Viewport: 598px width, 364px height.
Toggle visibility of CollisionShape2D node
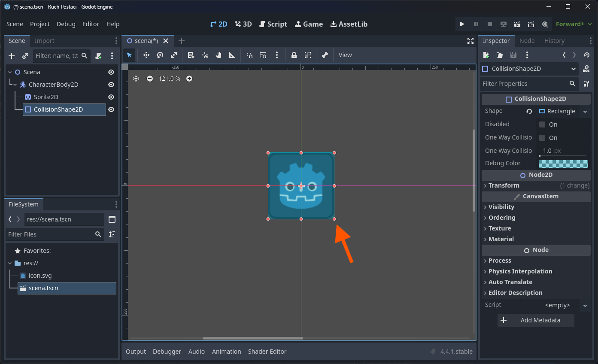[x=111, y=109]
